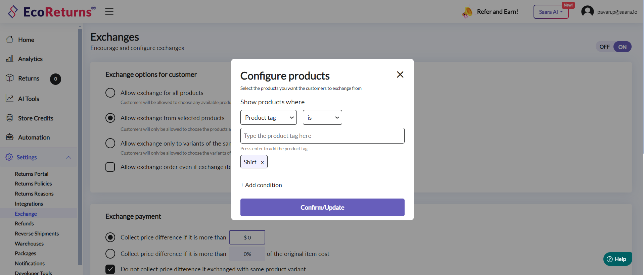Open Home via the house icon
The height and width of the screenshot is (275, 644).
click(x=10, y=40)
